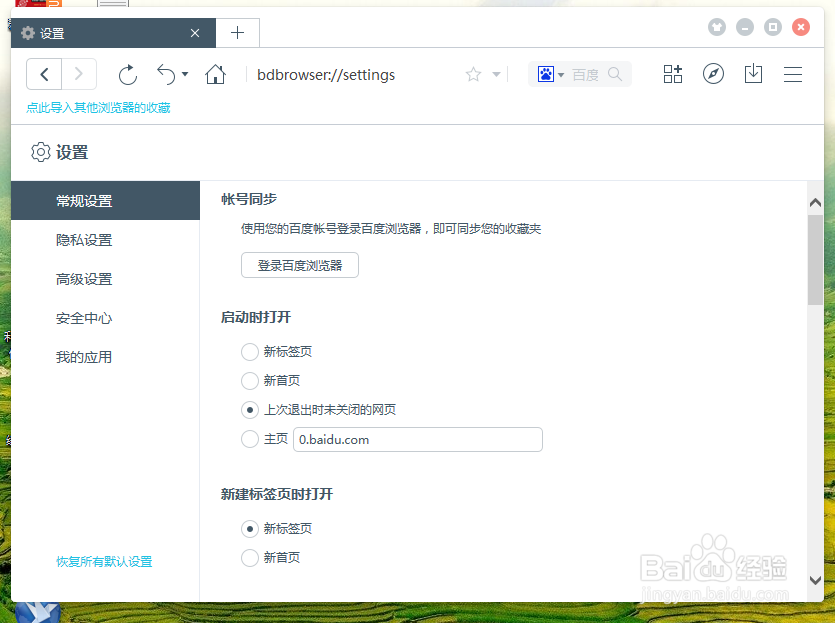Go back to the previous page
The image size is (835, 623).
coord(44,74)
